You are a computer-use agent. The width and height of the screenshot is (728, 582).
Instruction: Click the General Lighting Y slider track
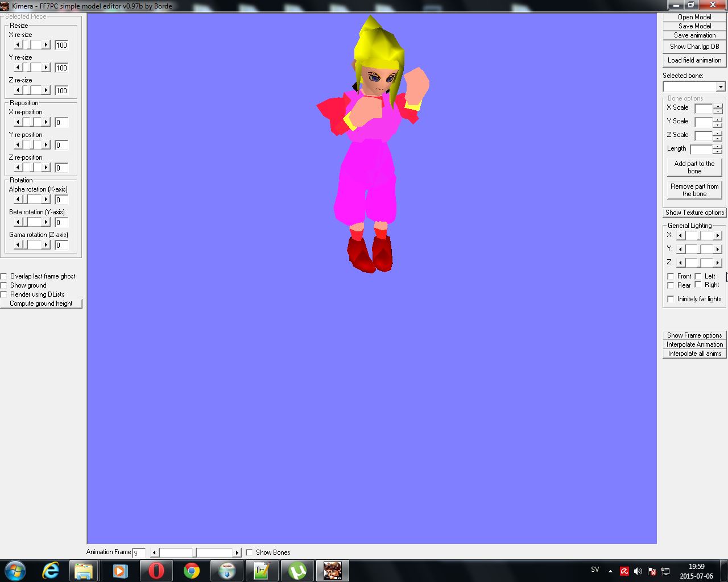699,249
